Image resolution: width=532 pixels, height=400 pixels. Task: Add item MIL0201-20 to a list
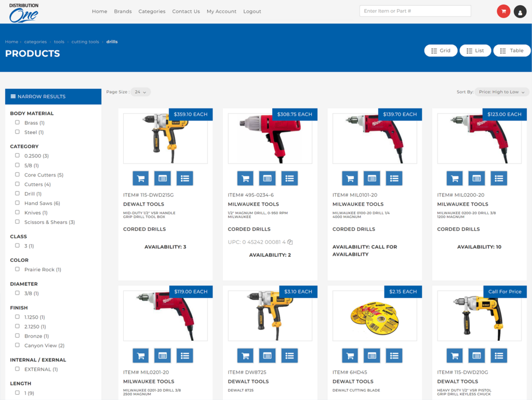(184, 355)
